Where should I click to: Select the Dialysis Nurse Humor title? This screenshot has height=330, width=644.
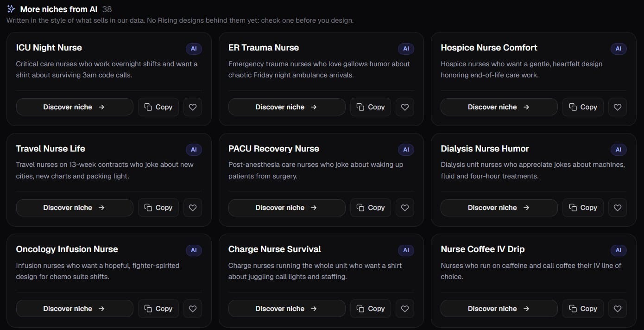485,149
